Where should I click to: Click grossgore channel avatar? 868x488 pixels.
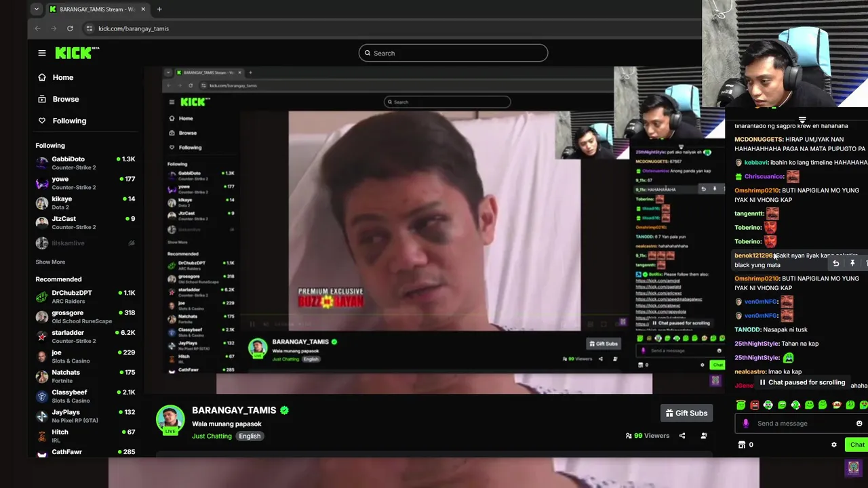coord(42,317)
